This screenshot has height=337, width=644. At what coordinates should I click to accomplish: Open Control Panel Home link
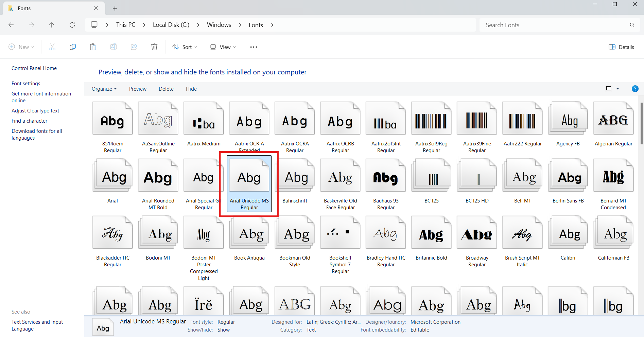pyautogui.click(x=34, y=68)
